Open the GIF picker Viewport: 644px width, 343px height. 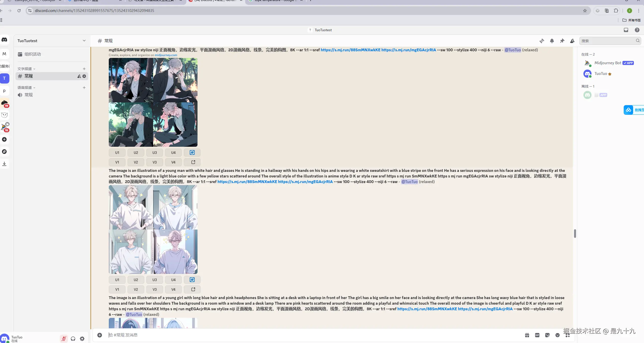tap(537, 335)
